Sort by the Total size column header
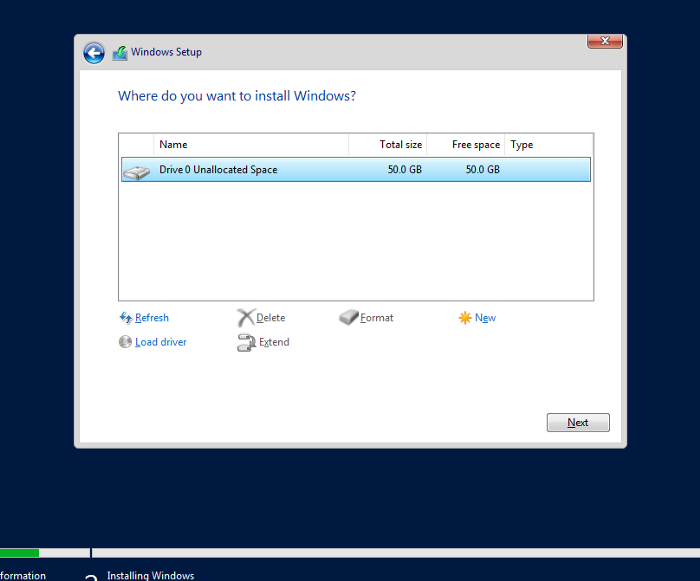 click(388, 145)
